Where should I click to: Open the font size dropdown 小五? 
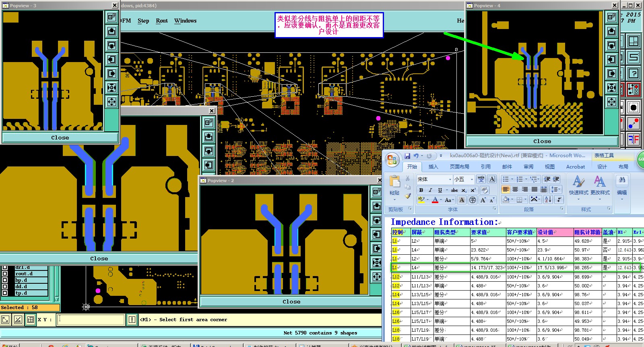coord(472,179)
